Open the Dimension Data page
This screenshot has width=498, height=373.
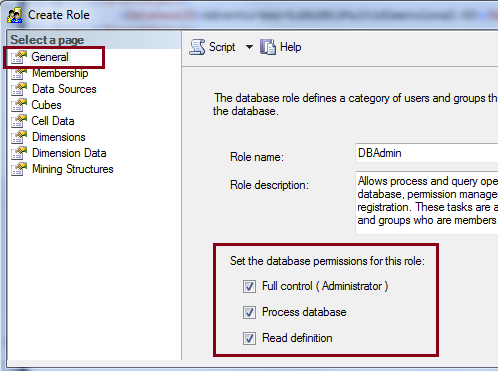click(69, 153)
